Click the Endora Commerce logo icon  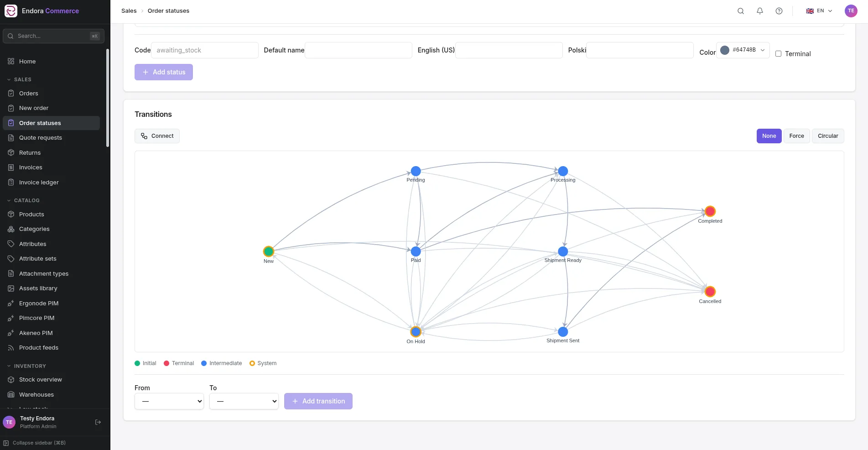click(x=10, y=11)
